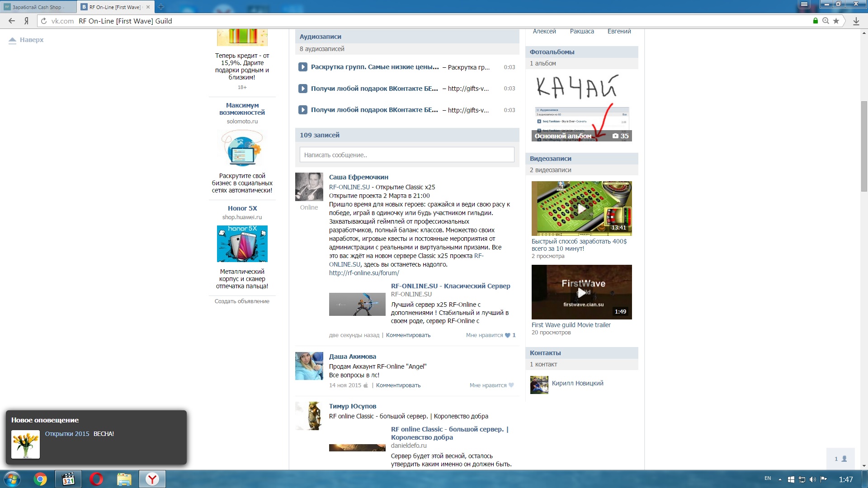
Task: Focus the Написать сообщение input field
Action: pos(407,155)
